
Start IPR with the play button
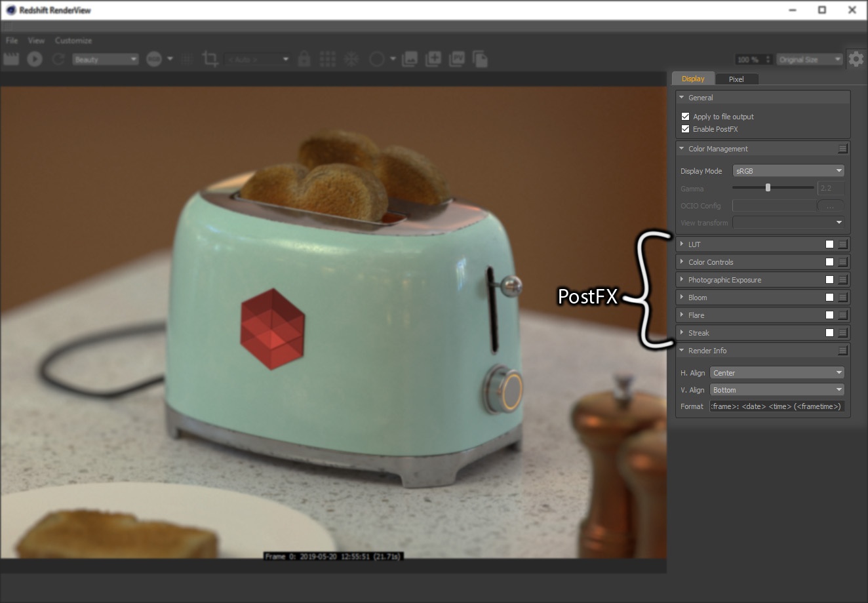point(35,59)
